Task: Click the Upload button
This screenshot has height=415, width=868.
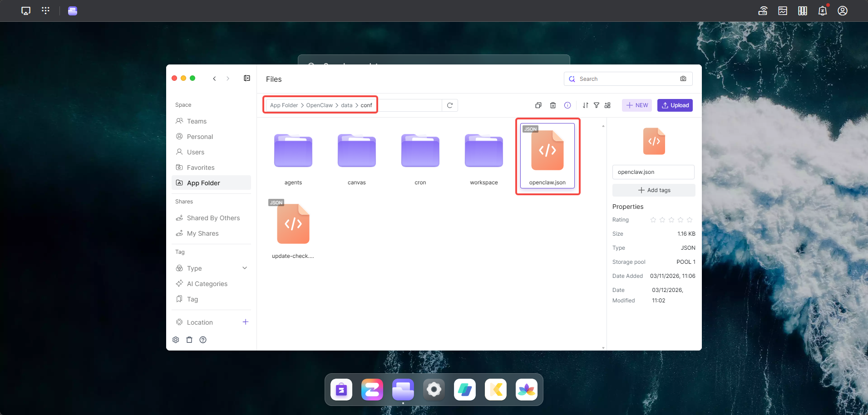Action: (x=675, y=105)
